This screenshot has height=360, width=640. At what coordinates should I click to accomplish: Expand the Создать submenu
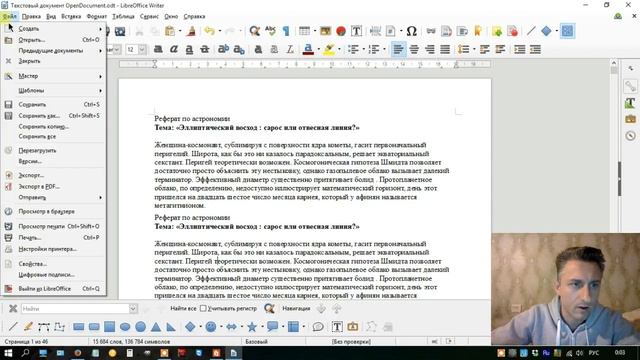[x=53, y=29]
